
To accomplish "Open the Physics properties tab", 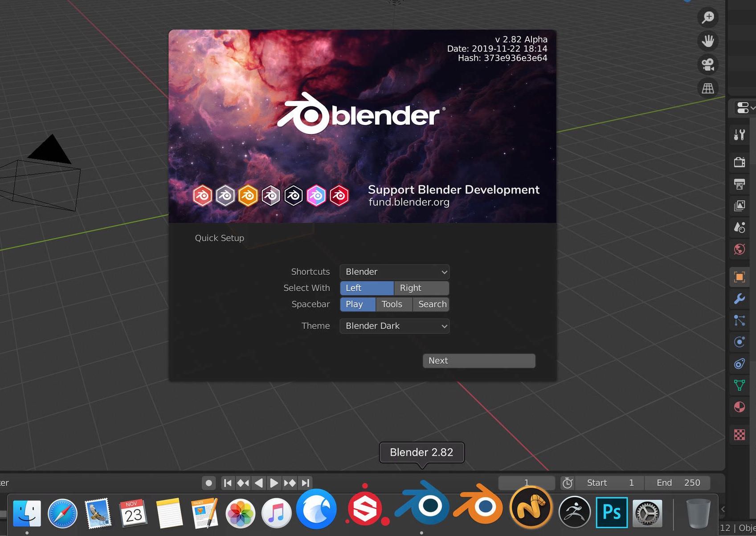I will tap(740, 342).
